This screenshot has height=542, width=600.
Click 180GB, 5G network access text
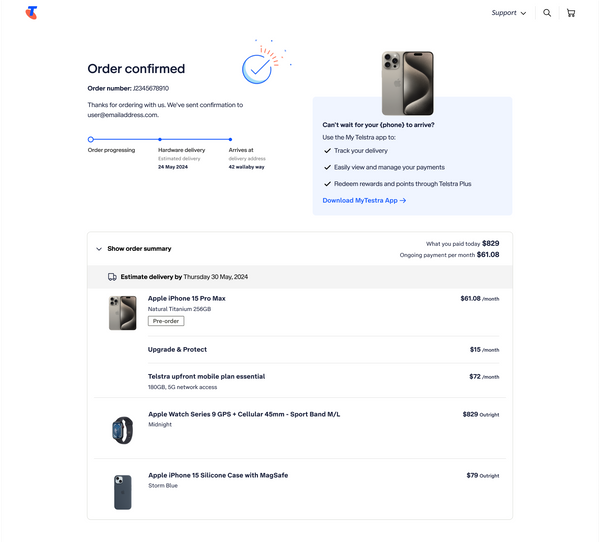[183, 387]
